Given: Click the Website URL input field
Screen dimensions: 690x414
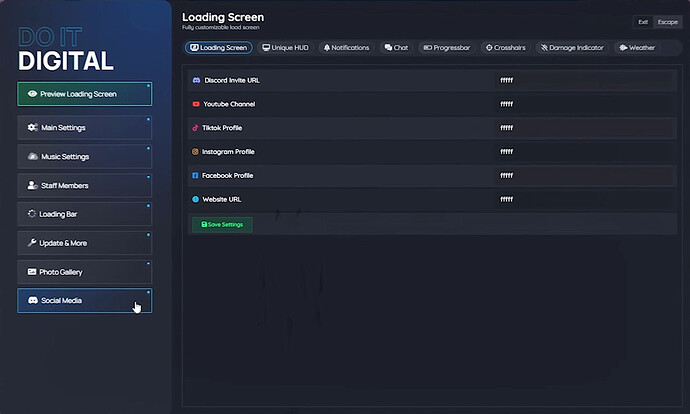Looking at the screenshot, I should coord(585,199).
